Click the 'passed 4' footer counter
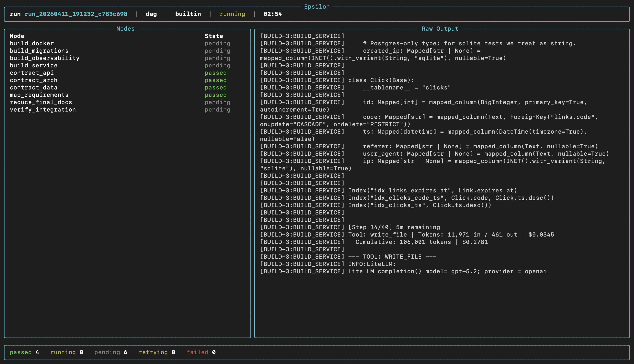 pos(25,352)
